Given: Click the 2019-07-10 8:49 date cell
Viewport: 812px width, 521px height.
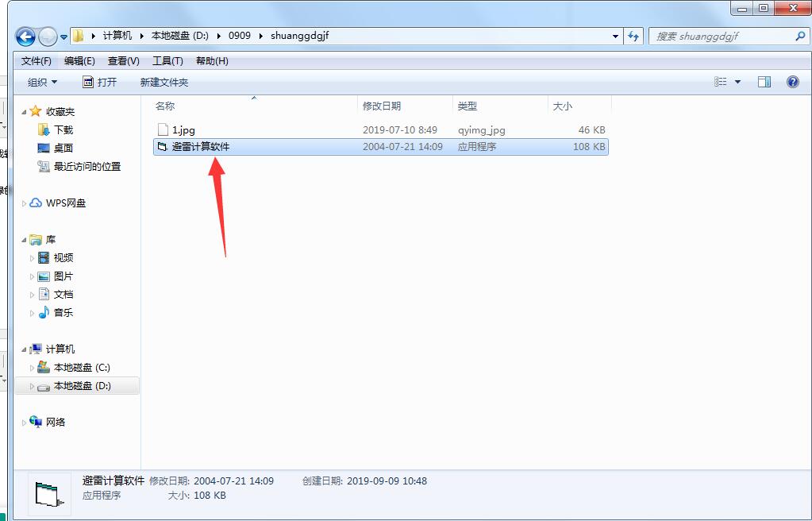Looking at the screenshot, I should pyautogui.click(x=400, y=129).
